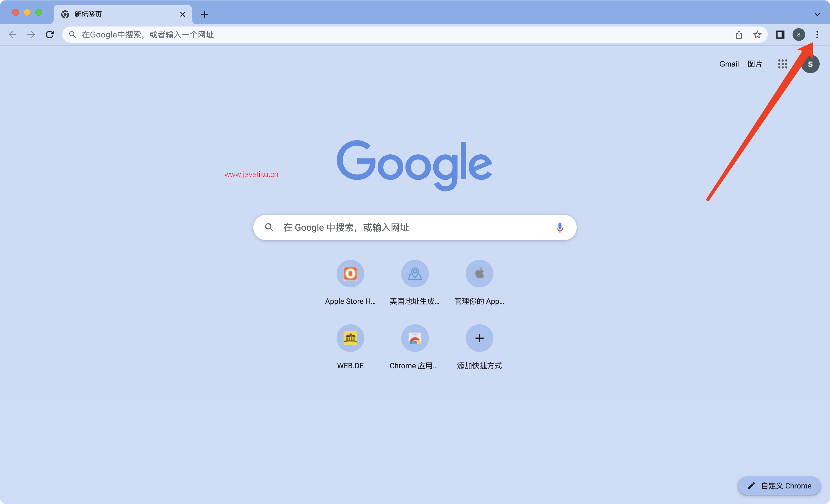This screenshot has height=504, width=830.
Task: Open the 图片 link
Action: [754, 64]
